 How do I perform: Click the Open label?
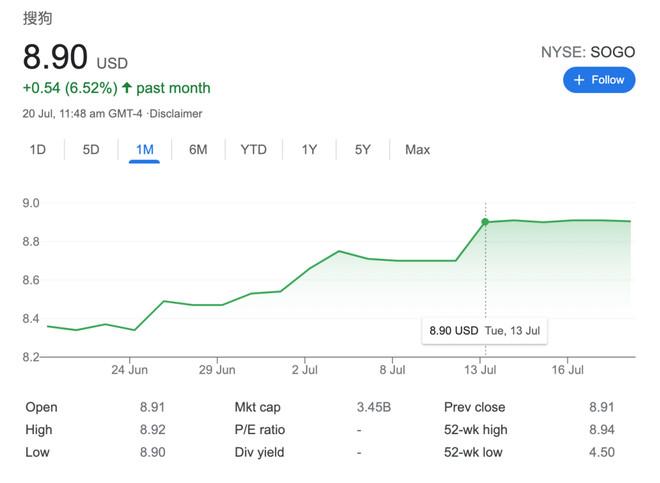coord(41,407)
